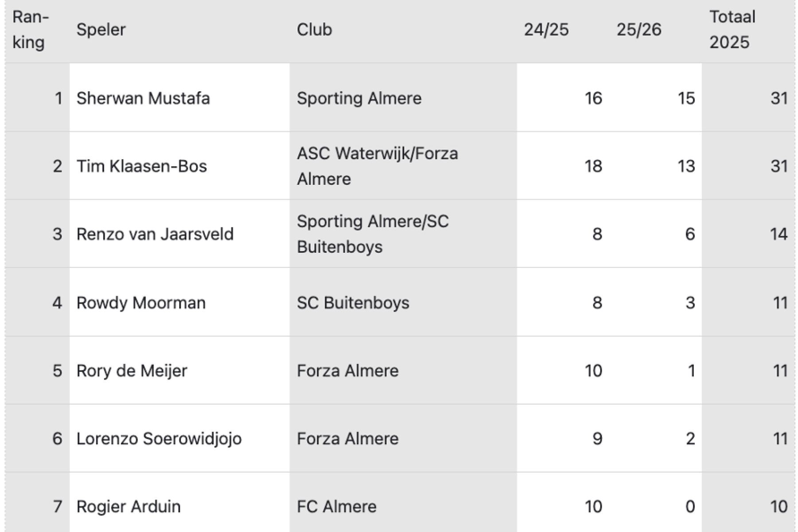
Task: Click the 25/26 column header
Action: 639,30
